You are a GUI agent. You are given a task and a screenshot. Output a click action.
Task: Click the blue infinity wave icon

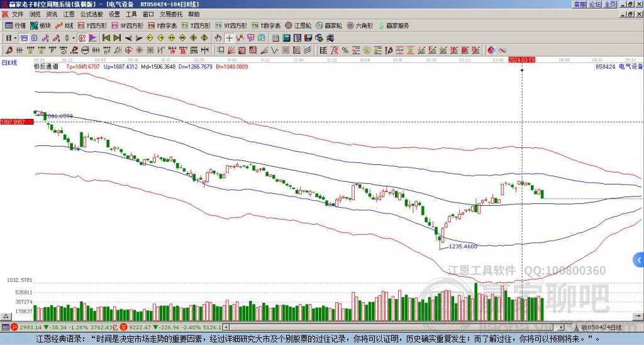[502, 50]
